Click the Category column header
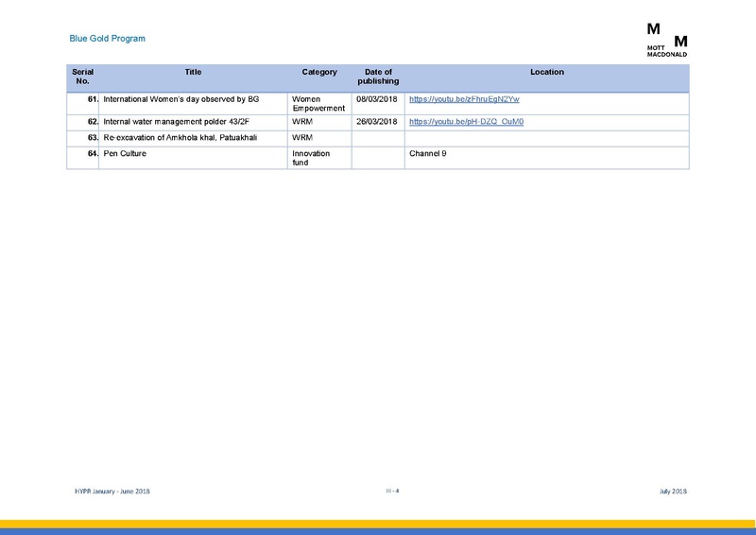This screenshot has width=756, height=535. tap(319, 72)
